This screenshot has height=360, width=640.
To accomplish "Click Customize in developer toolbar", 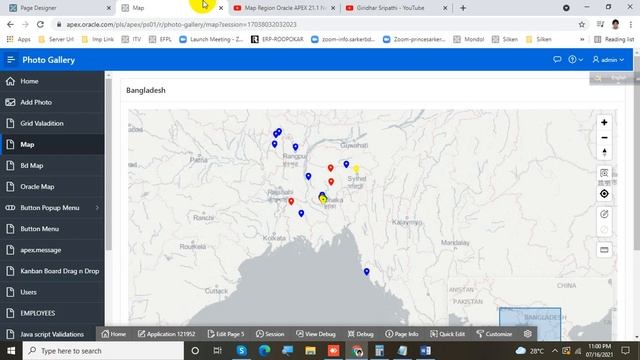I will [494, 334].
